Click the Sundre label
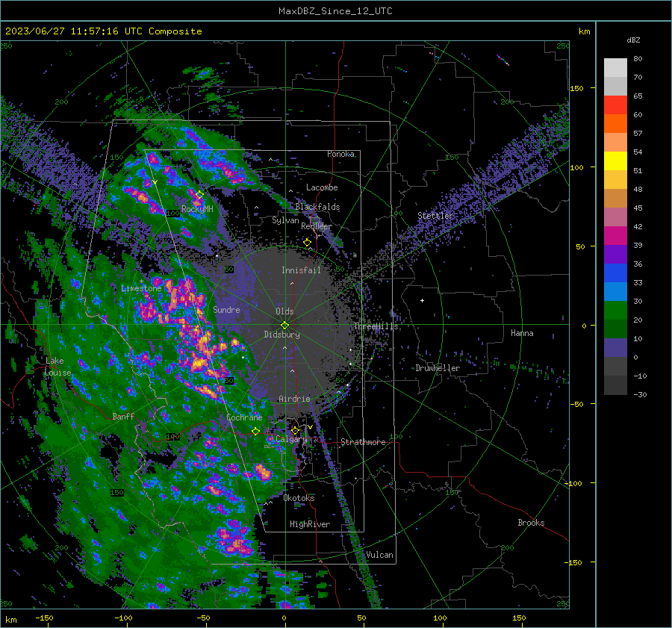The image size is (672, 628). [226, 310]
